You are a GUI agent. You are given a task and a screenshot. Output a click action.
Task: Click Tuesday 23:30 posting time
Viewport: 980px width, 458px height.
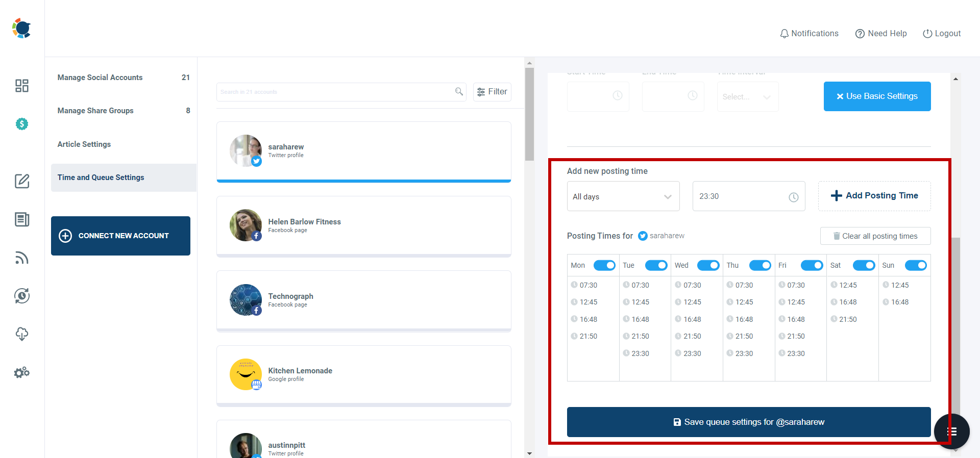click(636, 353)
